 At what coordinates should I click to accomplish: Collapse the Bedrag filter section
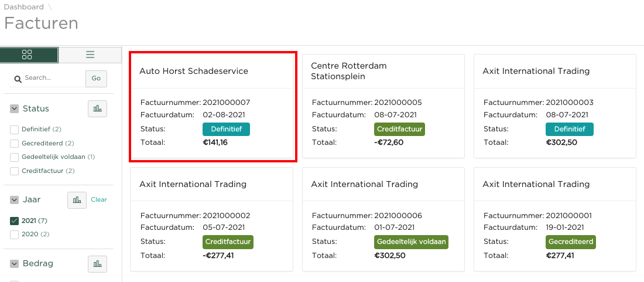pyautogui.click(x=14, y=264)
